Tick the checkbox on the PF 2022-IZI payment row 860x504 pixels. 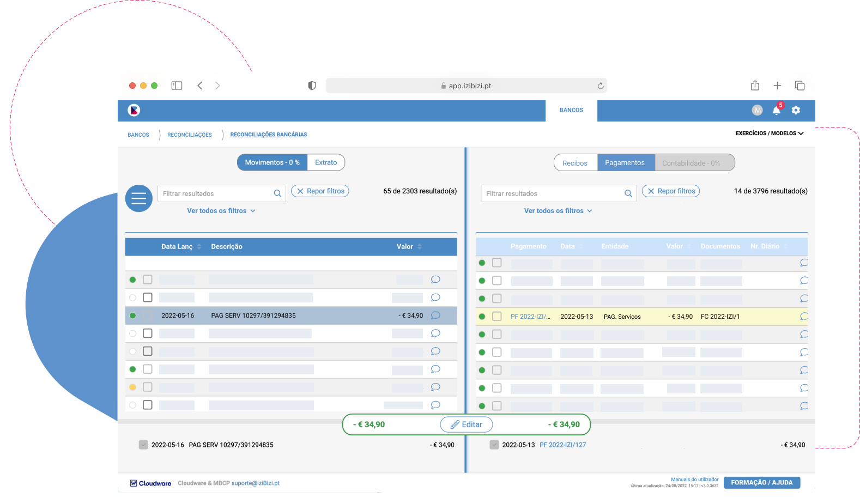tap(496, 317)
